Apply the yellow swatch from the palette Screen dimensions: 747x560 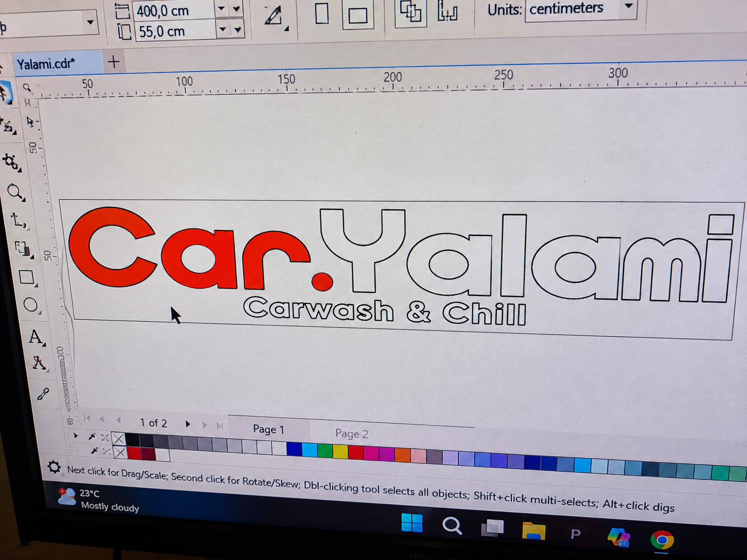340,451
